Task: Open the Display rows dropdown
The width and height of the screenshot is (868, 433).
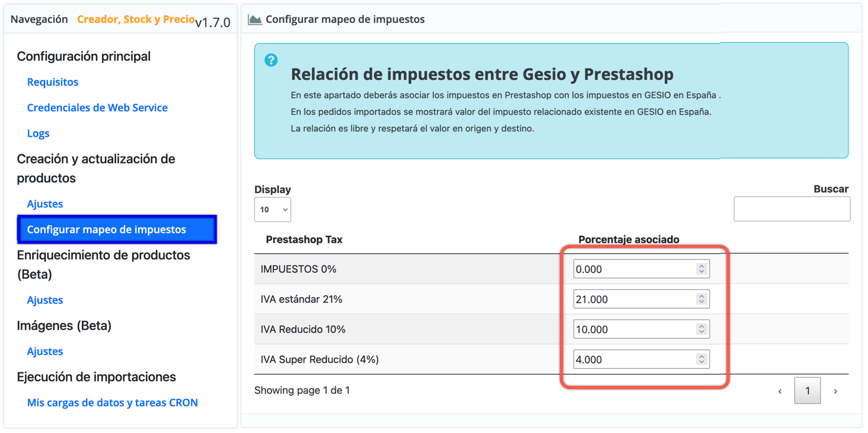Action: point(272,209)
